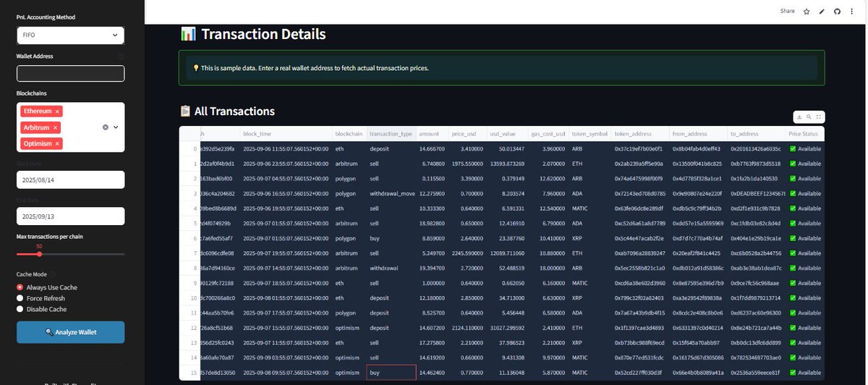Viewport: 868px width, 385px height.
Task: Select the row 0 Price Status Available cell
Action: pyautogui.click(x=805, y=148)
